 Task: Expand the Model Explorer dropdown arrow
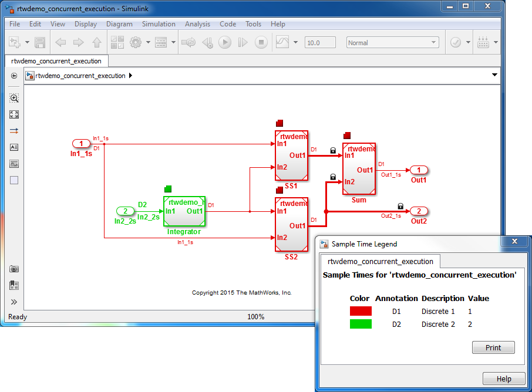click(173, 42)
